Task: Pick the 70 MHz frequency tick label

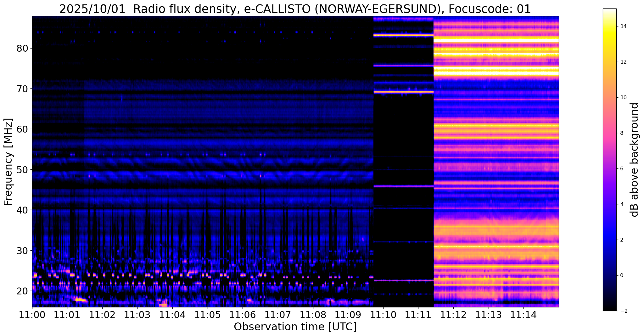Action: tap(22, 89)
